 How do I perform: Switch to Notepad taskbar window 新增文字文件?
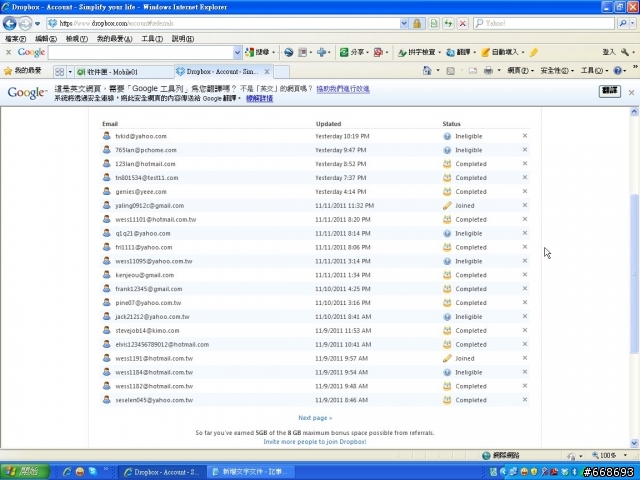click(250, 472)
